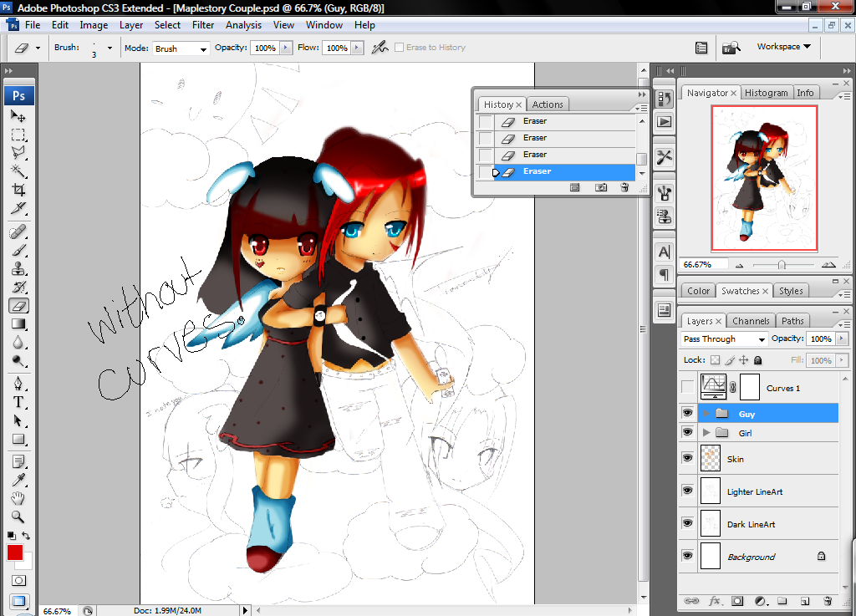Select the Dodge tool
The width and height of the screenshot is (856, 616).
pos(18,361)
